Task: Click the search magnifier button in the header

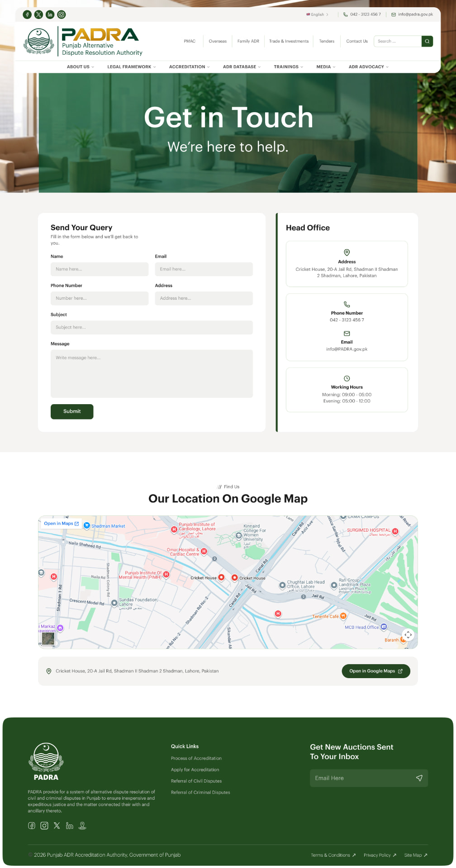Action: tap(427, 41)
